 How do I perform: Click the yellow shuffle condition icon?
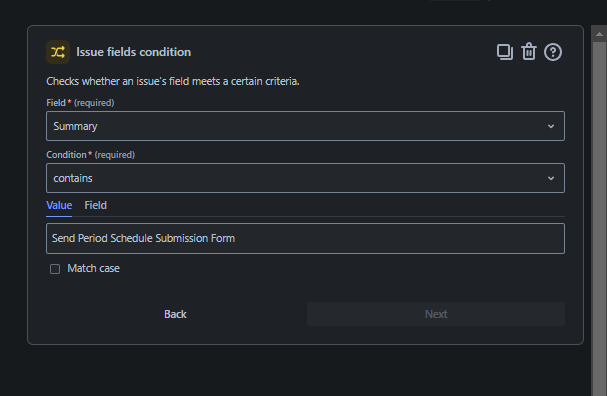click(58, 52)
